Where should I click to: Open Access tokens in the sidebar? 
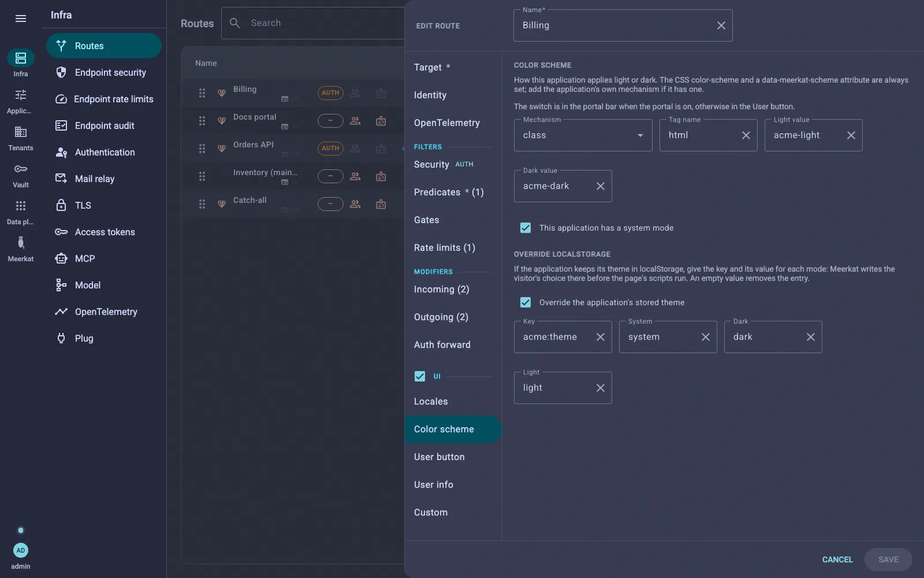tap(104, 232)
